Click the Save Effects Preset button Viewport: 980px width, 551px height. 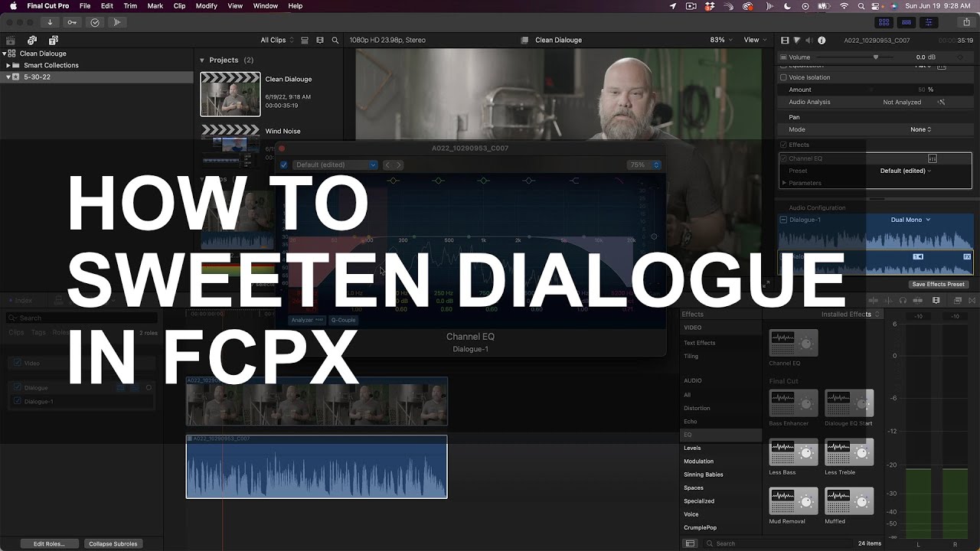coord(938,284)
